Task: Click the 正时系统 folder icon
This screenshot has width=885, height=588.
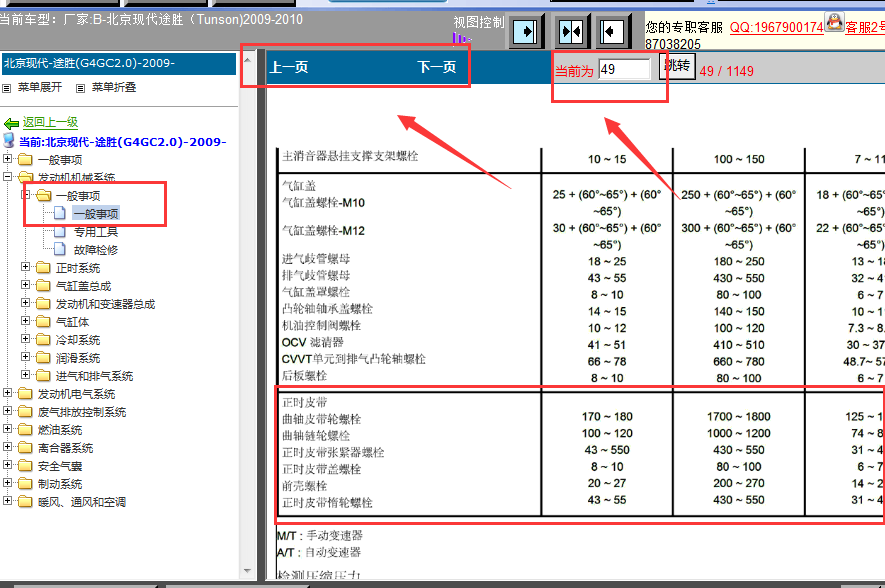Action: (x=43, y=267)
